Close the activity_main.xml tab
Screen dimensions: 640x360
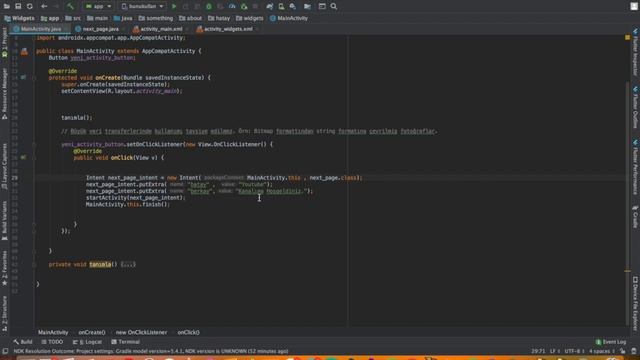[x=187, y=29]
